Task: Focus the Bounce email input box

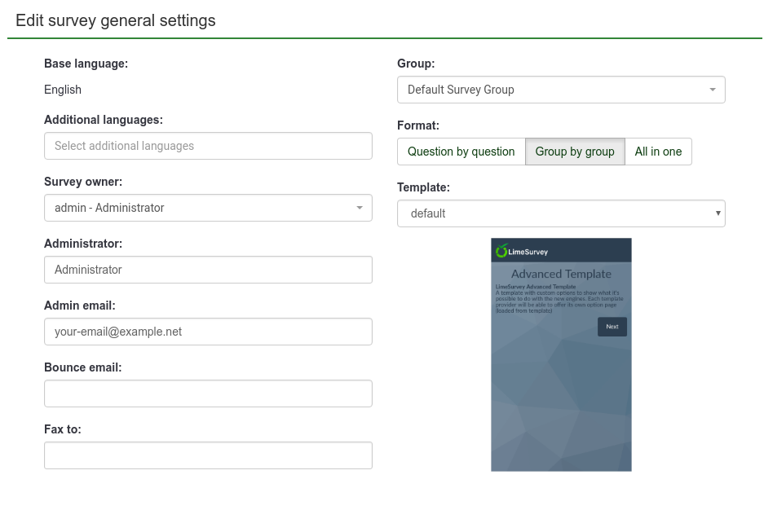Action: (x=208, y=394)
